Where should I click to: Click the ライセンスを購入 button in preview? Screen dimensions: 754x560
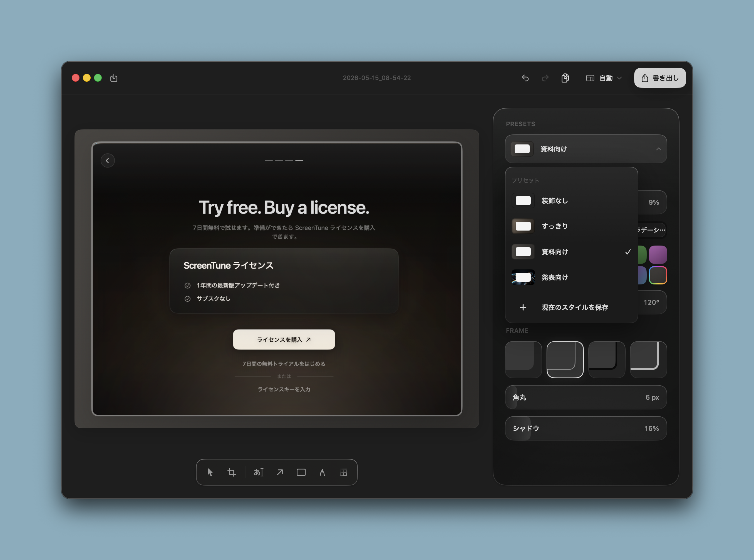pyautogui.click(x=284, y=340)
